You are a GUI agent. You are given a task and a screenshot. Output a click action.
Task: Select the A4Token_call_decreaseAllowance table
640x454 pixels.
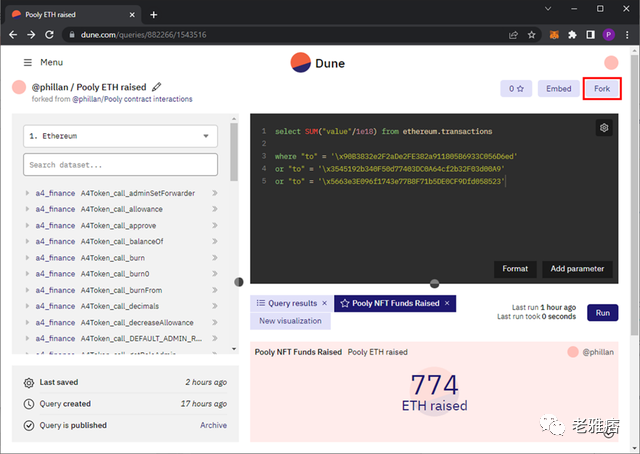click(137, 323)
